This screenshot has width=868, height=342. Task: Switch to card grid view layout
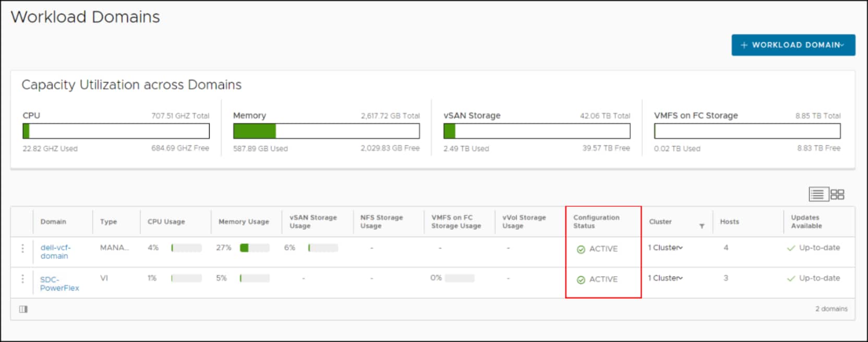click(x=837, y=194)
